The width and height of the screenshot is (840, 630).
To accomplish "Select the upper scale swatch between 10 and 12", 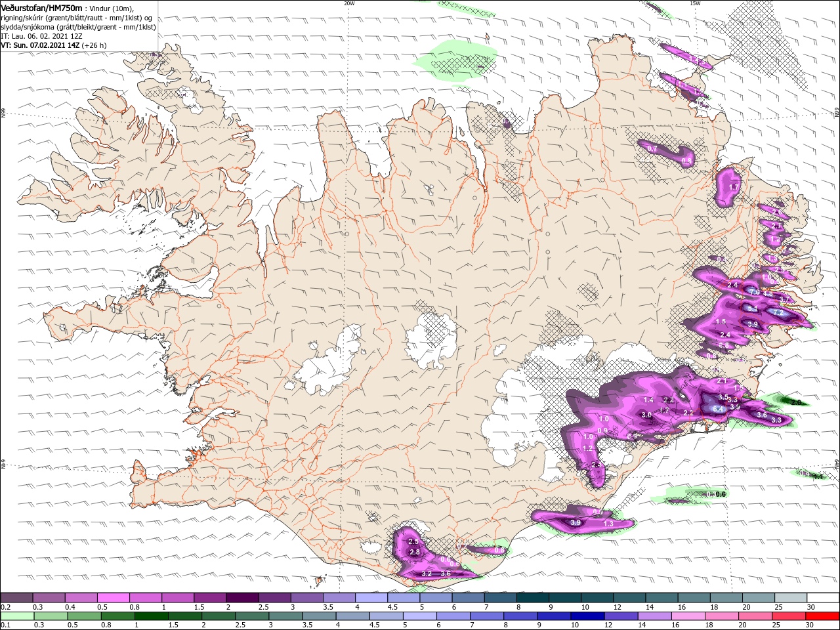I will (596, 598).
